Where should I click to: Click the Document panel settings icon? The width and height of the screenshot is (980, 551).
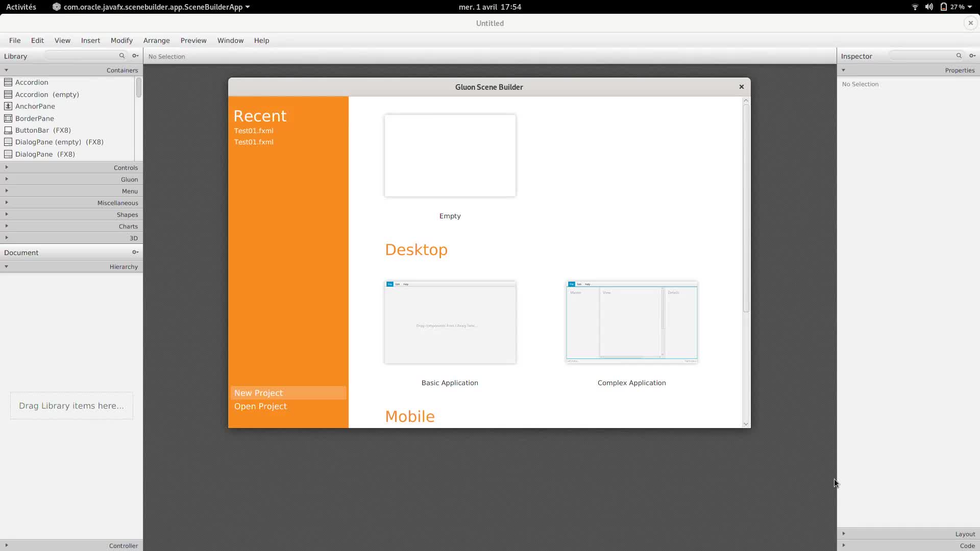[135, 252]
